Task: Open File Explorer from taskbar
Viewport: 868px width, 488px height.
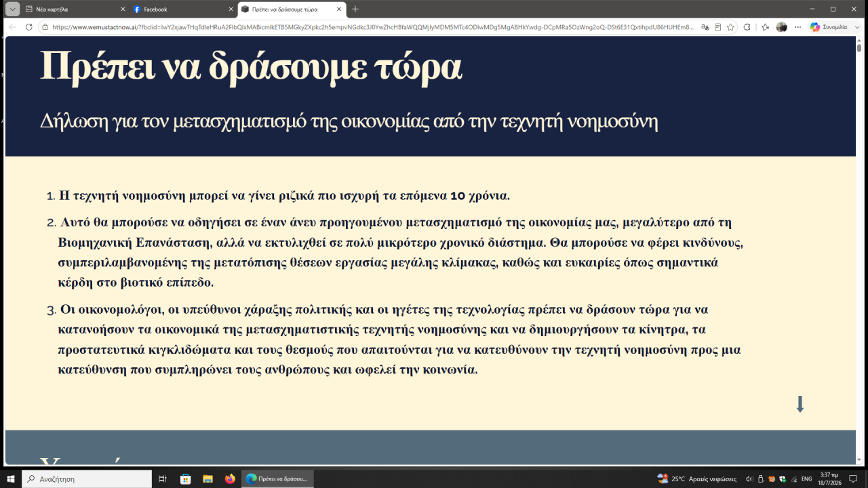Action: 208,479
